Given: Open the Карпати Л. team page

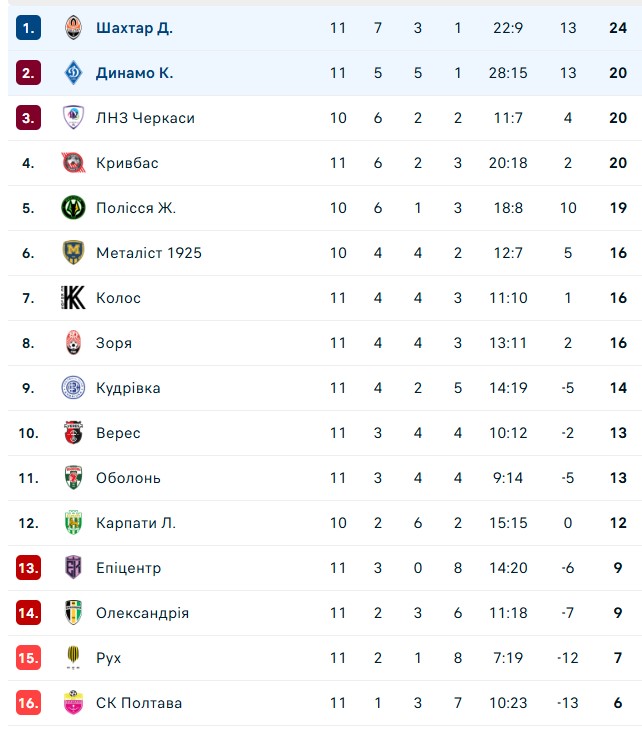Looking at the screenshot, I should [x=135, y=523].
